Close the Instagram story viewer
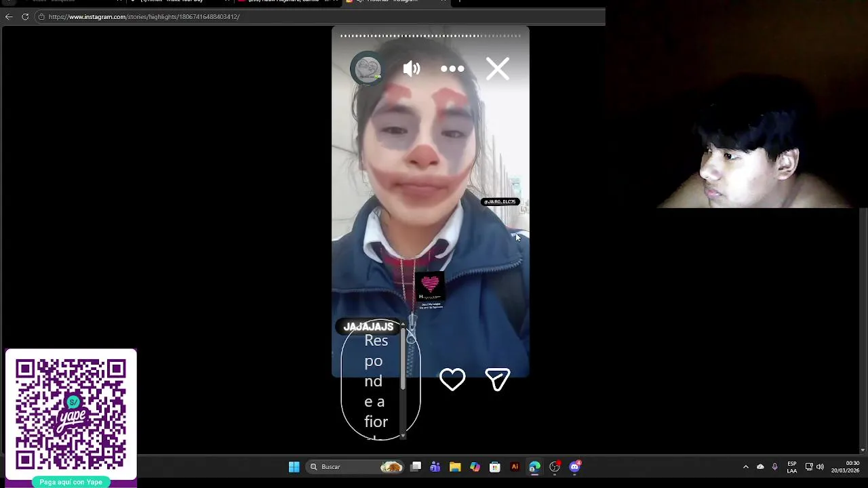Image resolution: width=868 pixels, height=488 pixels. 498,68
